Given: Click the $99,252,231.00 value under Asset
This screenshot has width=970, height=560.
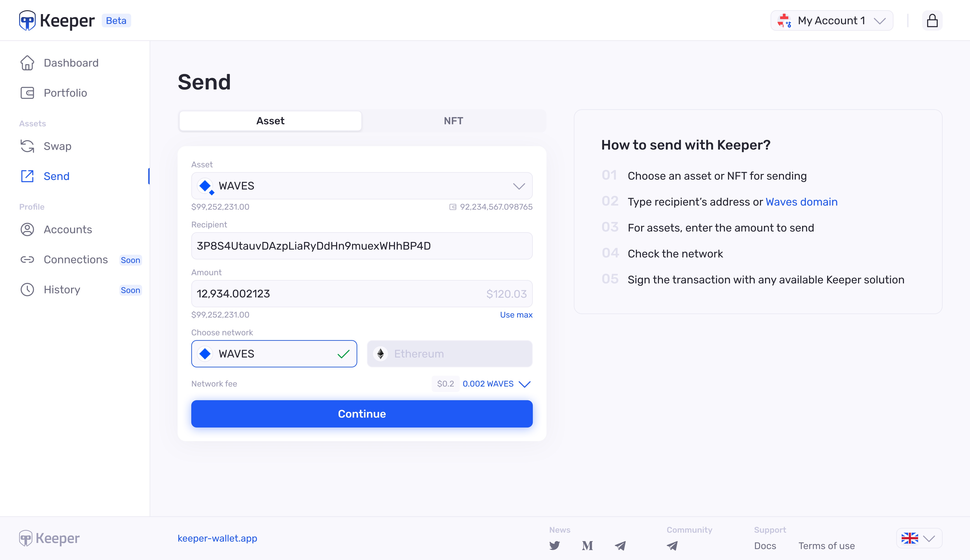Looking at the screenshot, I should coord(220,207).
